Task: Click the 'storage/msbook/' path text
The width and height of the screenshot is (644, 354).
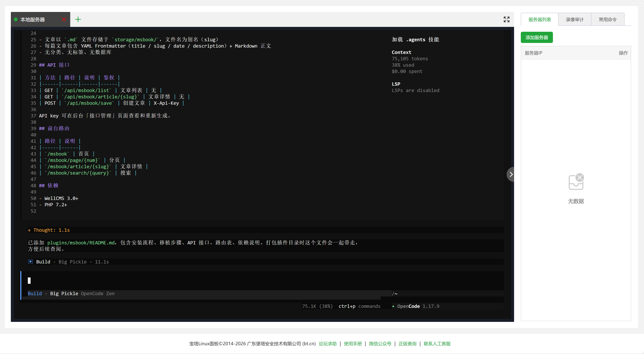Action: click(x=136, y=40)
